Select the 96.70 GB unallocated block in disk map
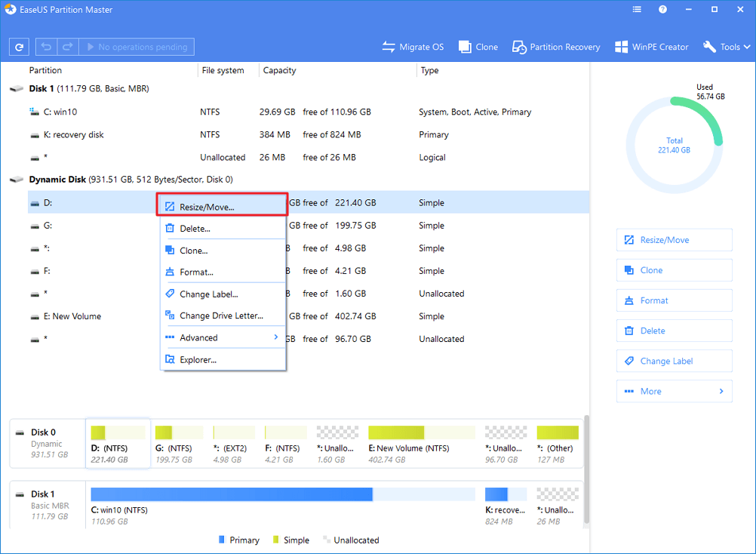Image resolution: width=756 pixels, height=554 pixels. (x=506, y=444)
